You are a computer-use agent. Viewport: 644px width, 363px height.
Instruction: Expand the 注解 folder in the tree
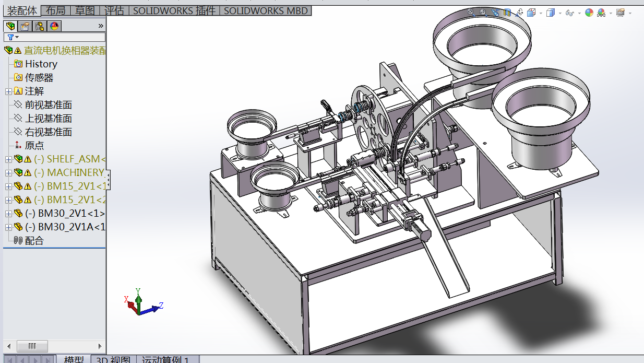[x=7, y=91]
